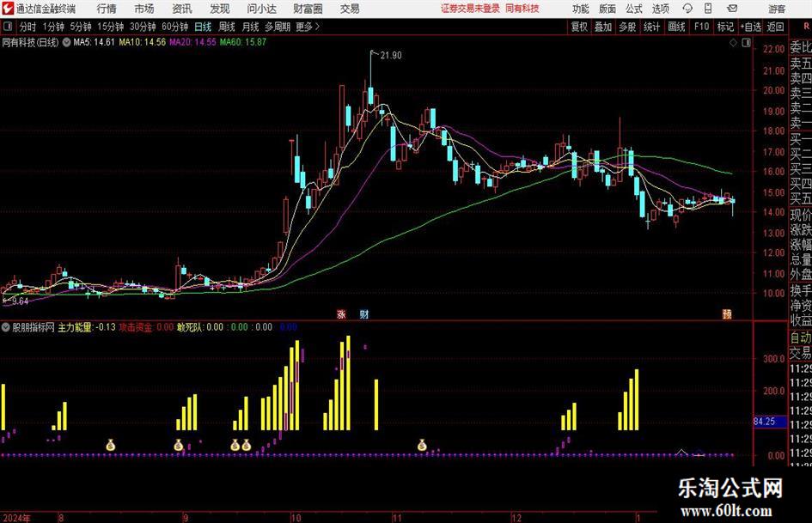The image size is (812, 523).
Task: Click the 财 marker below the chart
Action: tap(364, 314)
